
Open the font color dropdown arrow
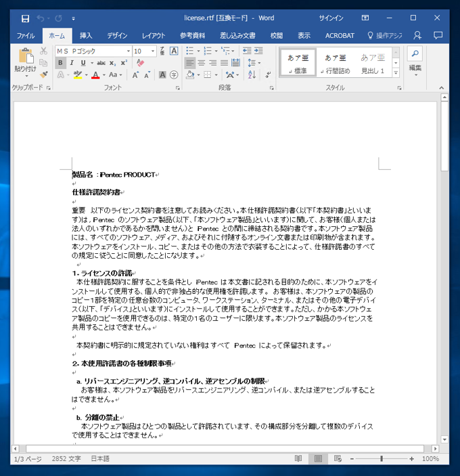[x=104, y=74]
